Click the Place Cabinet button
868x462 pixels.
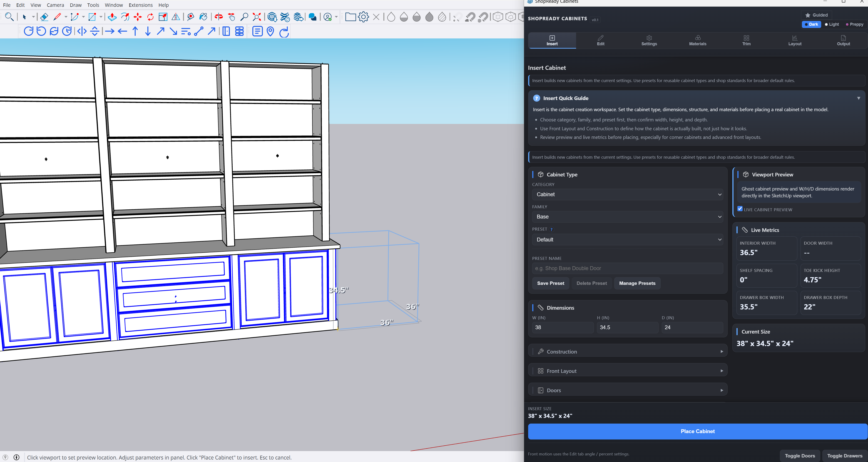pyautogui.click(x=697, y=431)
